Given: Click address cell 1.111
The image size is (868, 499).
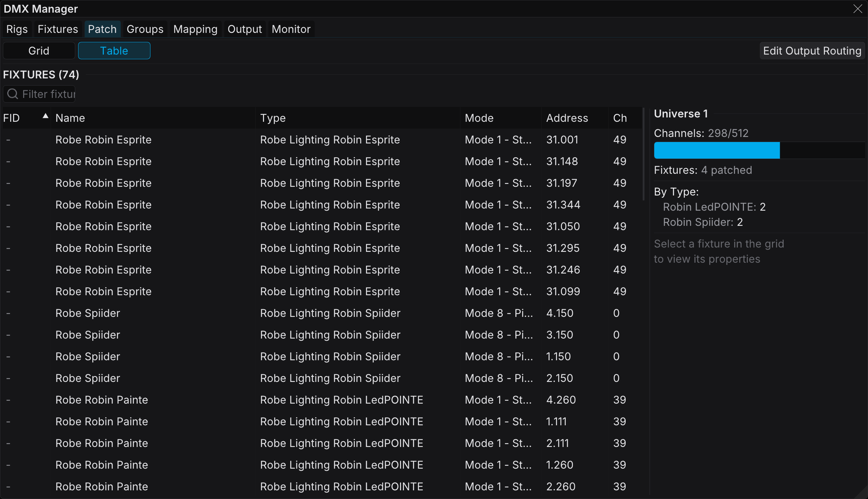Looking at the screenshot, I should (557, 422).
